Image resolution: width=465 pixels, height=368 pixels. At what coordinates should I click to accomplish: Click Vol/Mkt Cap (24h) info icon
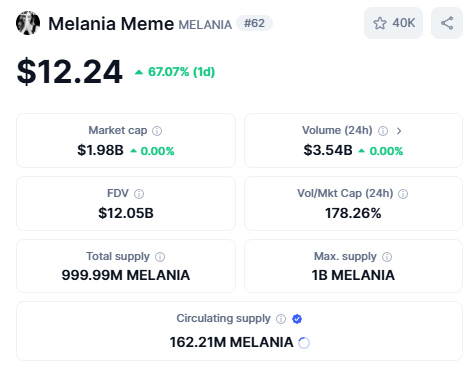click(403, 194)
